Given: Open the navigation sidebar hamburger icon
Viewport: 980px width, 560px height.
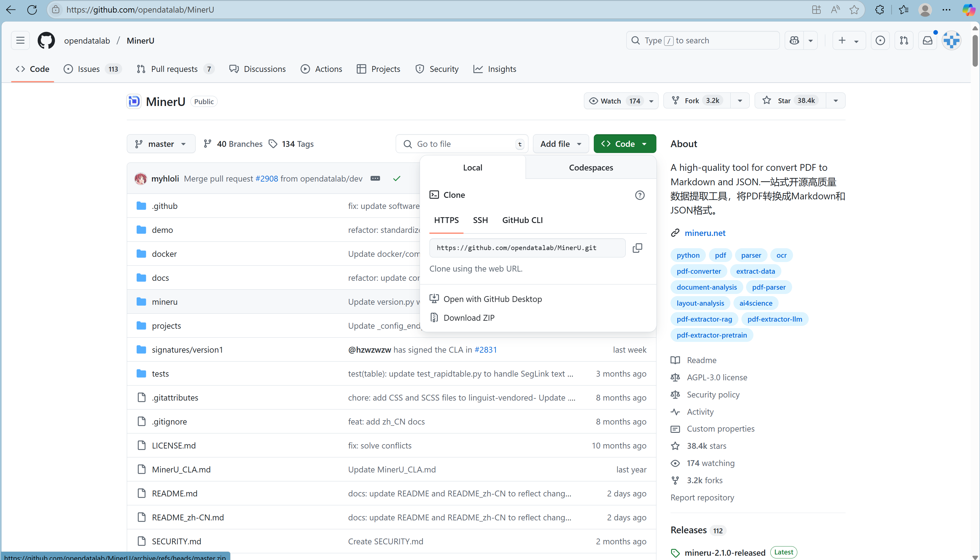Looking at the screenshot, I should pos(20,40).
